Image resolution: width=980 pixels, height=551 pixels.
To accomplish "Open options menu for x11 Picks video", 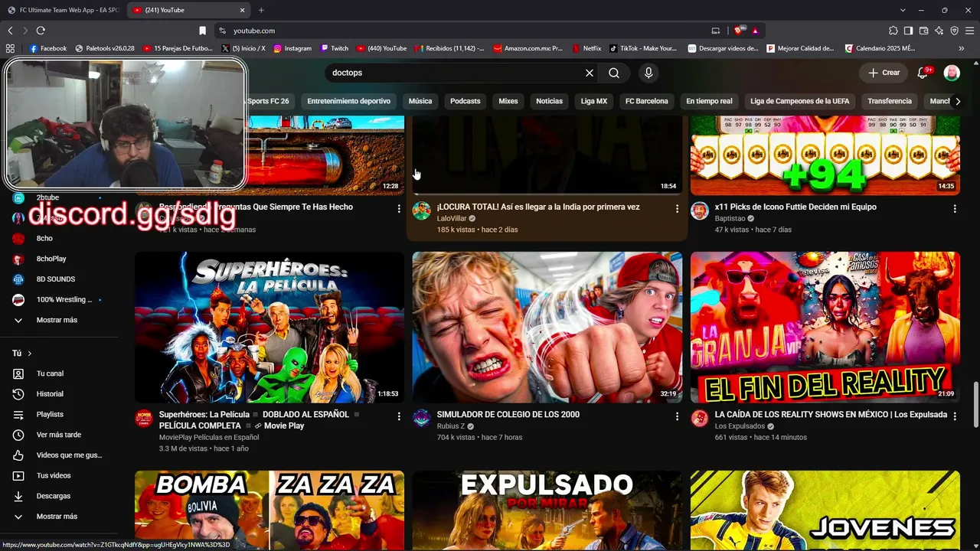I will coord(955,208).
